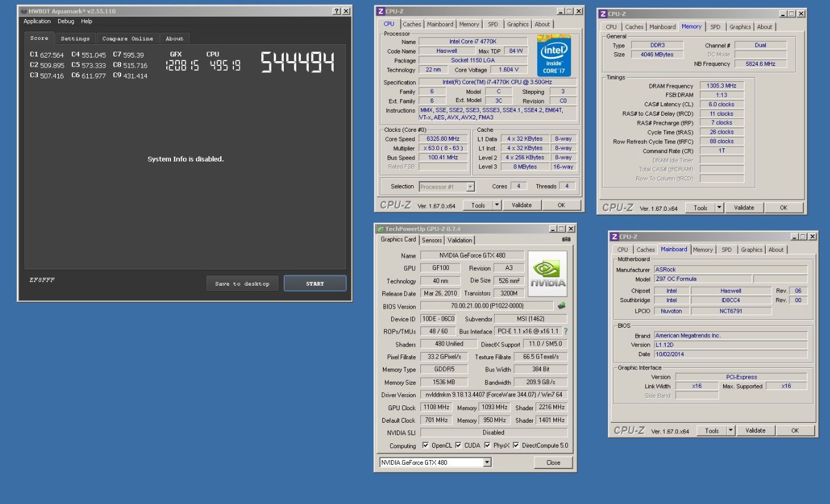Click OK in CPU-Z CPU window

[x=561, y=205]
